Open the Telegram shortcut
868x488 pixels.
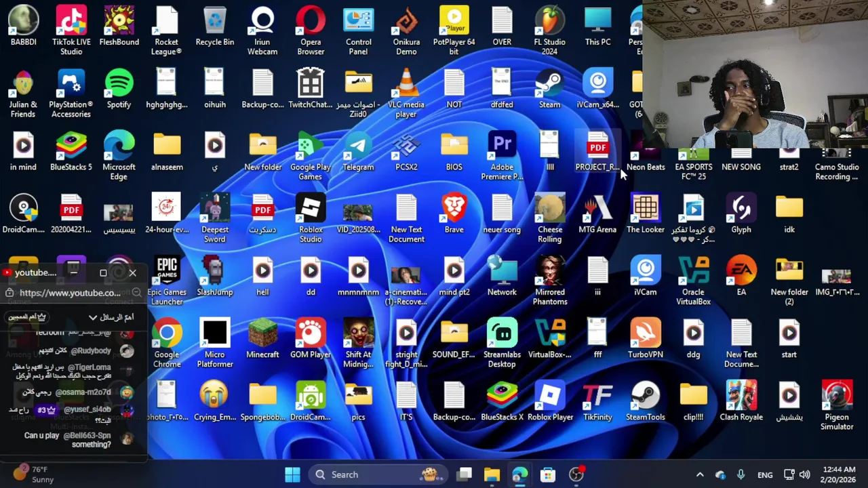(359, 152)
